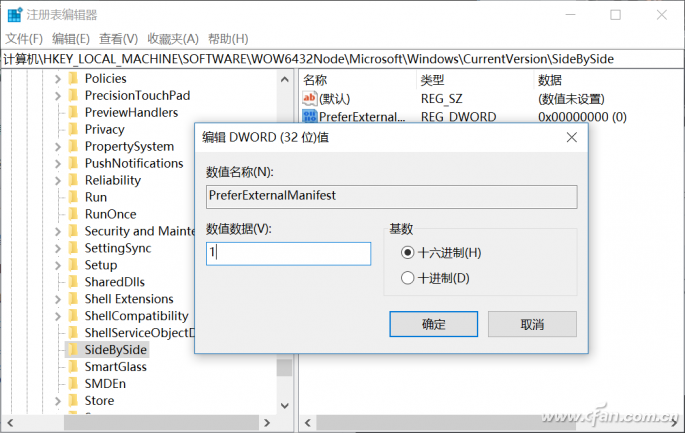Click the registry path address bar
The image size is (685, 433).
pyautogui.click(x=342, y=59)
